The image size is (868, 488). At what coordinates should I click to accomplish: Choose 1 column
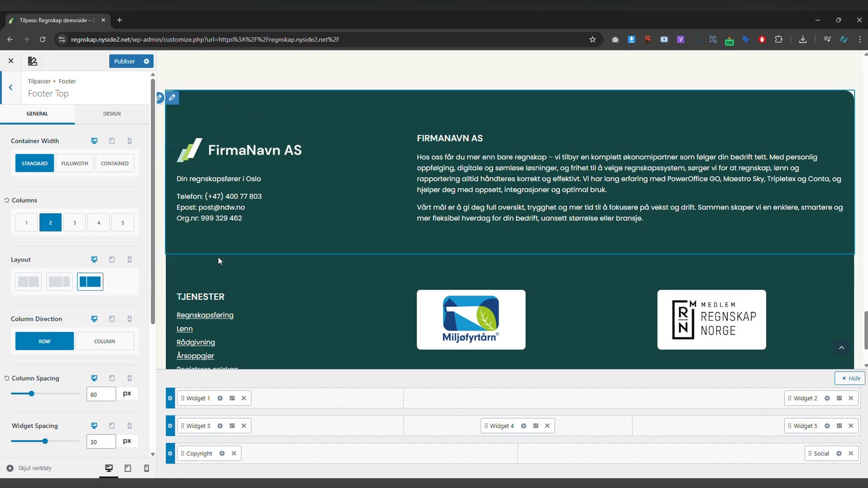pos(26,222)
